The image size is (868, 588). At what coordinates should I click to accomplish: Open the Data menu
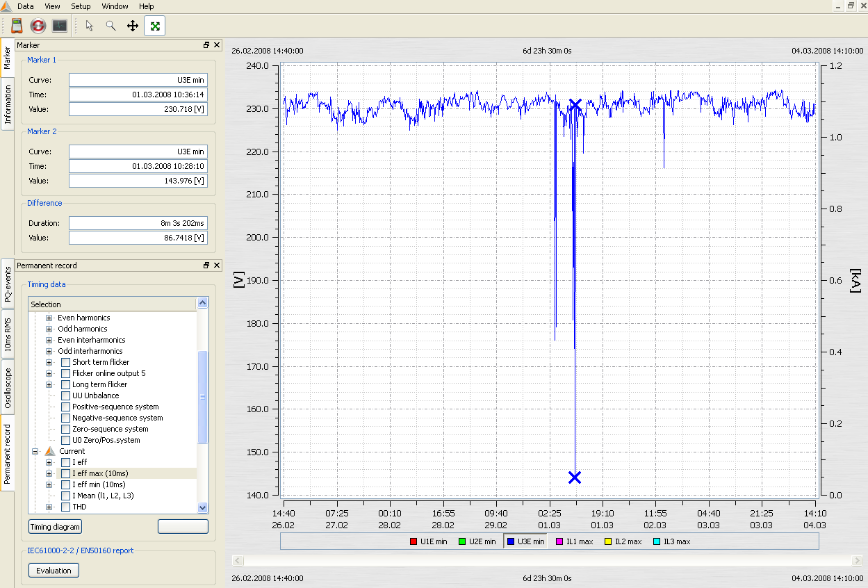25,6
